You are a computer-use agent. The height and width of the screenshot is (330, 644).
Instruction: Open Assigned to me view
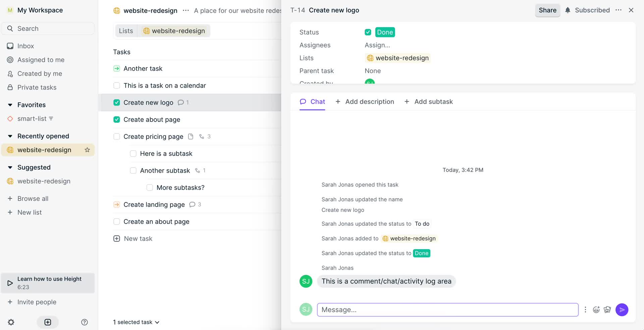click(x=41, y=60)
